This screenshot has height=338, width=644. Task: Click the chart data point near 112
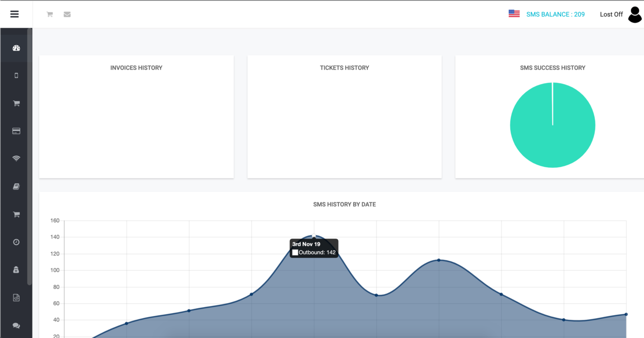pyautogui.click(x=439, y=260)
